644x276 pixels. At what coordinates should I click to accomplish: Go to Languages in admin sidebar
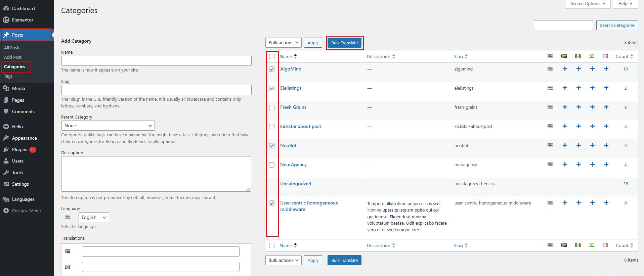click(23, 199)
